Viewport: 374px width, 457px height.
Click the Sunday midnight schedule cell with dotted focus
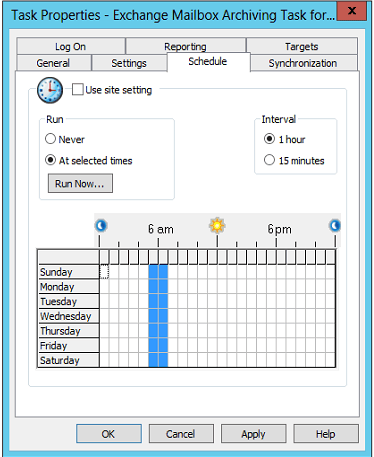[x=104, y=272]
